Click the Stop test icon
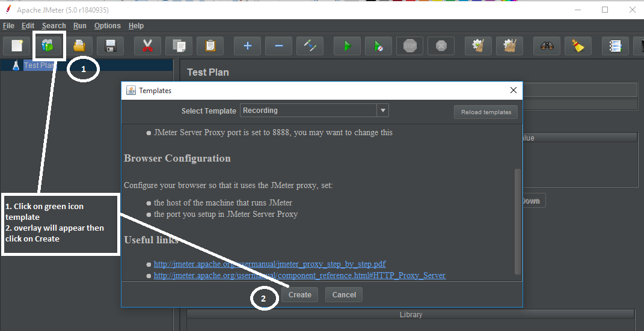The image size is (644, 331). tap(409, 46)
